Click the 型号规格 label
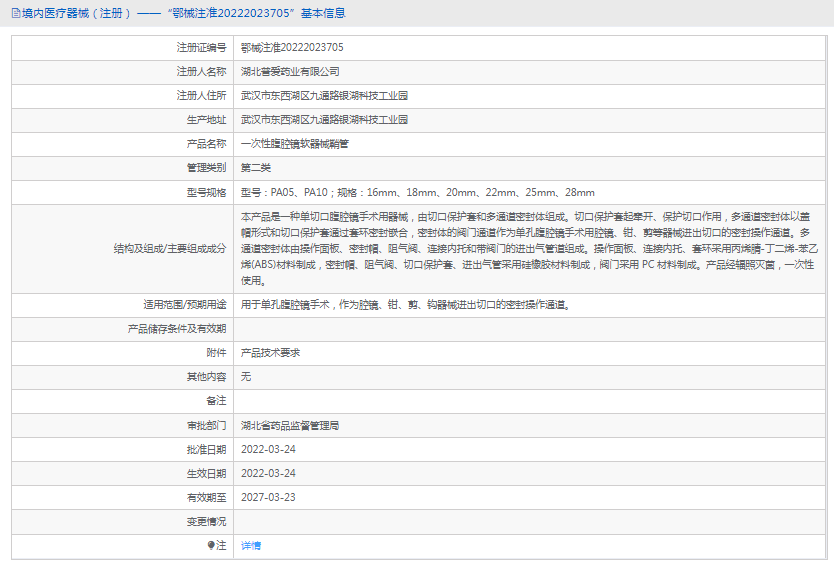 tap(206, 192)
